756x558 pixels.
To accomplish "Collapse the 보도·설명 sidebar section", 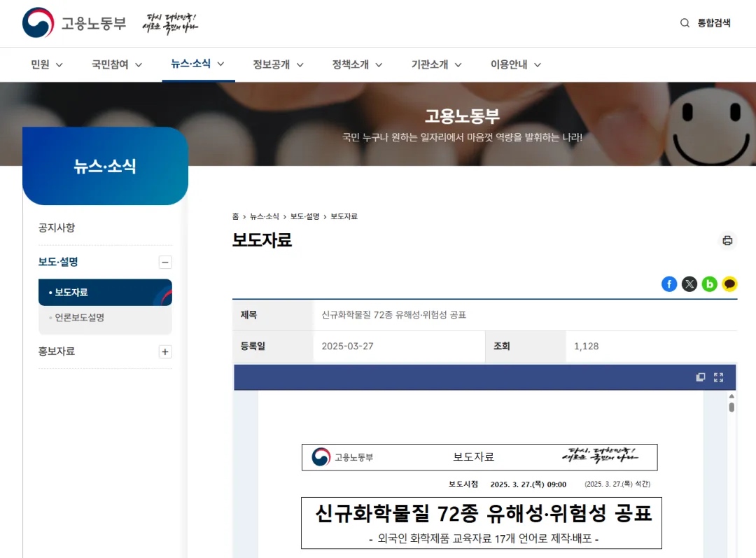I will [165, 261].
